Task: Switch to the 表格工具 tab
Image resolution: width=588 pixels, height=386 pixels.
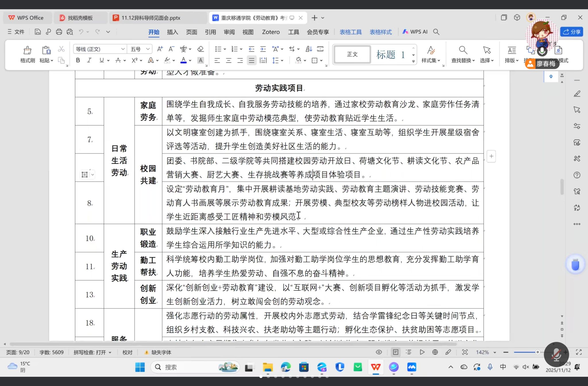Action: click(x=351, y=32)
